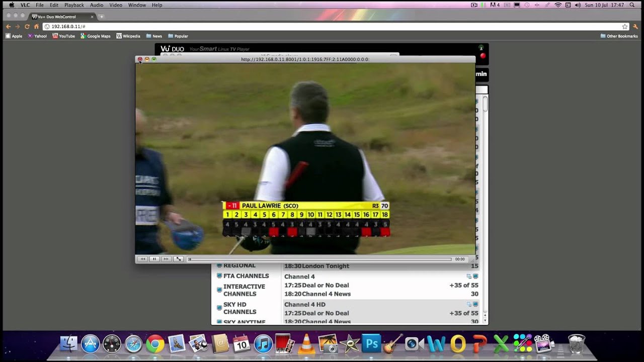This screenshot has height=362, width=644.
Task: Open the Playback menu
Action: pyautogui.click(x=74, y=5)
